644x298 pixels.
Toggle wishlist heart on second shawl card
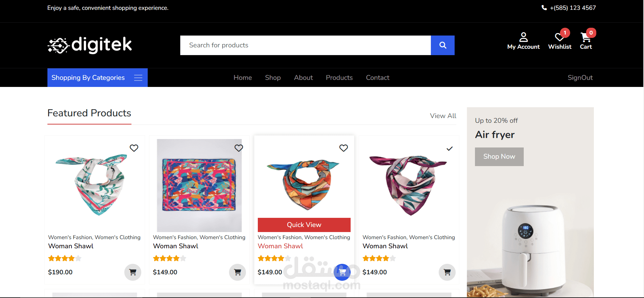[239, 148]
